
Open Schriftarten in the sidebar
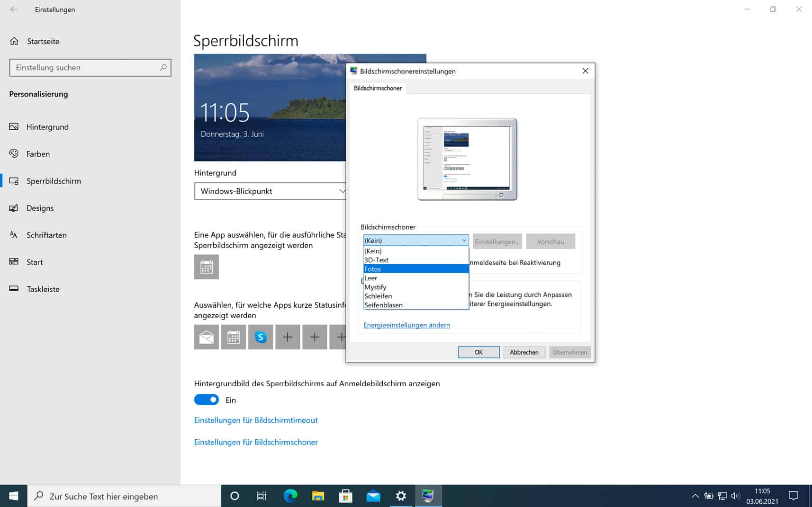(x=46, y=235)
